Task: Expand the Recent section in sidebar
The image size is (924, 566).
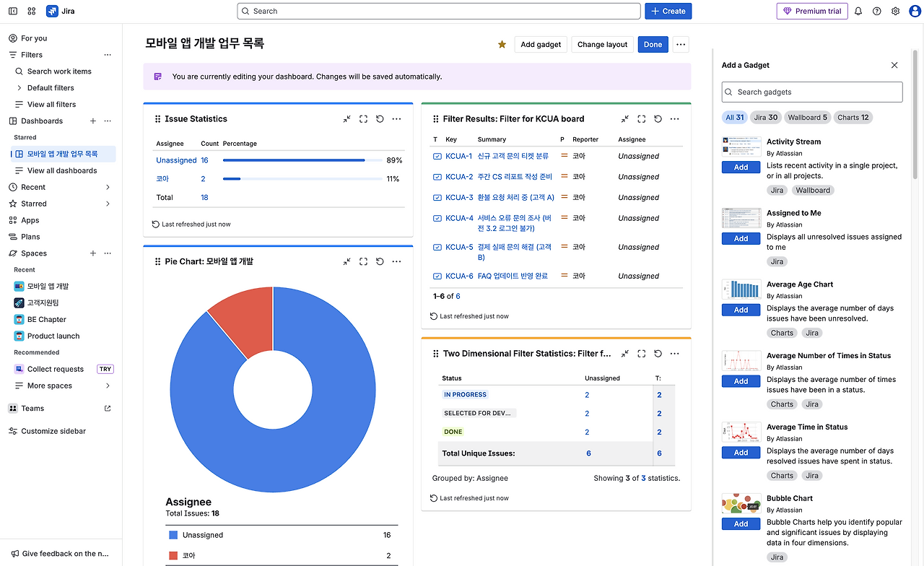Action: coord(108,187)
